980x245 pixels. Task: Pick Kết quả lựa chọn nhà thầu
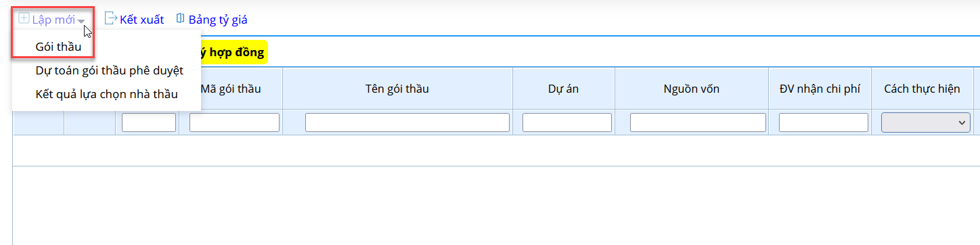click(107, 94)
